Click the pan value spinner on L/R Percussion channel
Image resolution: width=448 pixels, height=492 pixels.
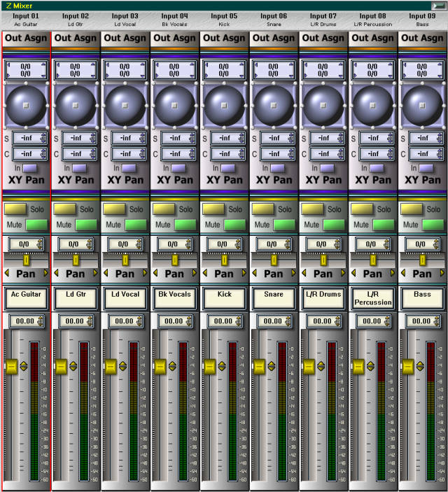tap(373, 244)
